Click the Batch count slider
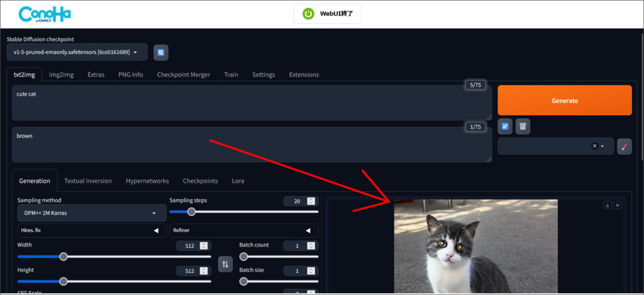The height and width of the screenshot is (295, 644). 279,257
